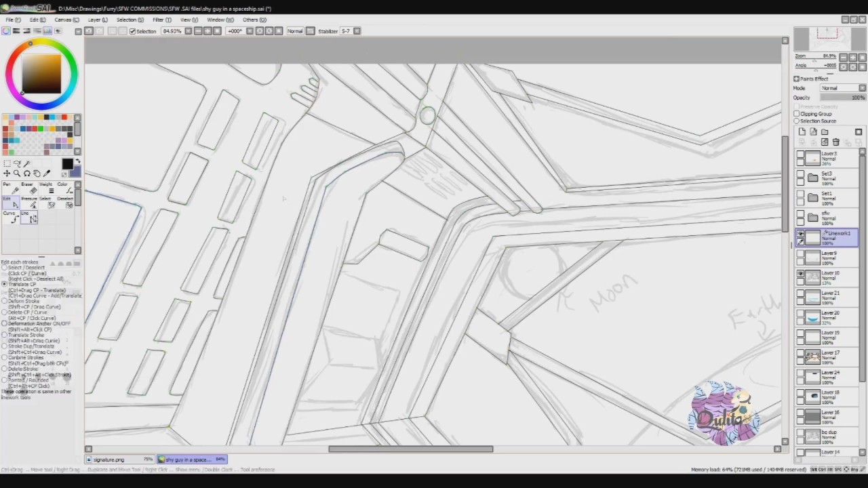The image size is (868, 488).
Task: Click the black foreground color swatch
Action: click(67, 164)
